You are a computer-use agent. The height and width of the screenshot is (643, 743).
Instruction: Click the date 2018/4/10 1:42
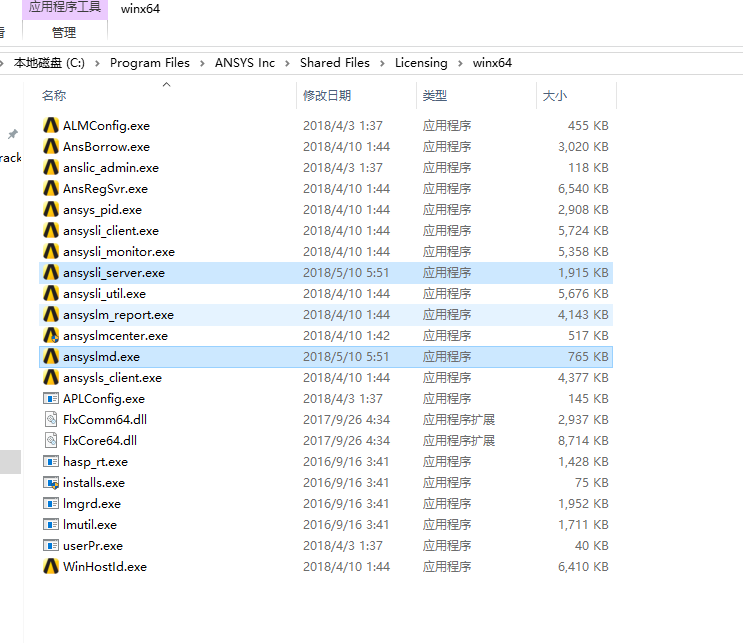pyautogui.click(x=346, y=336)
